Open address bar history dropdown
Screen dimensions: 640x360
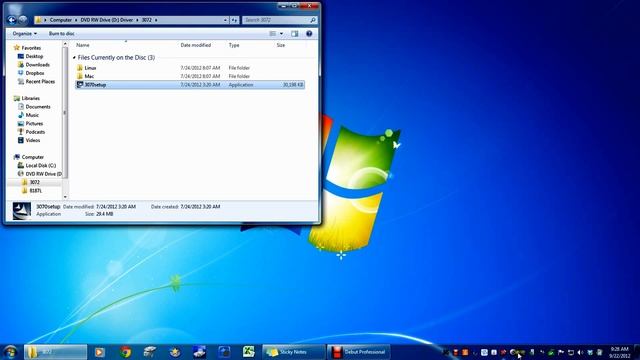225,20
